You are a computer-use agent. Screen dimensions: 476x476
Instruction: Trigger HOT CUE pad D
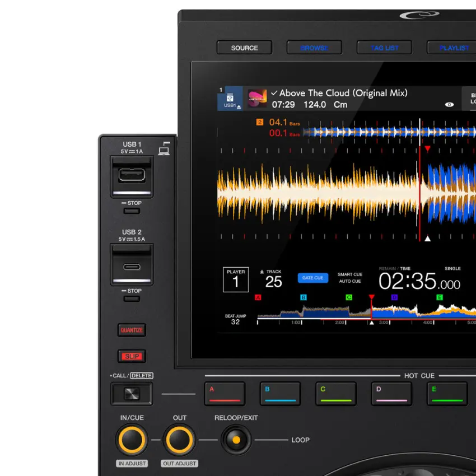coord(391,394)
